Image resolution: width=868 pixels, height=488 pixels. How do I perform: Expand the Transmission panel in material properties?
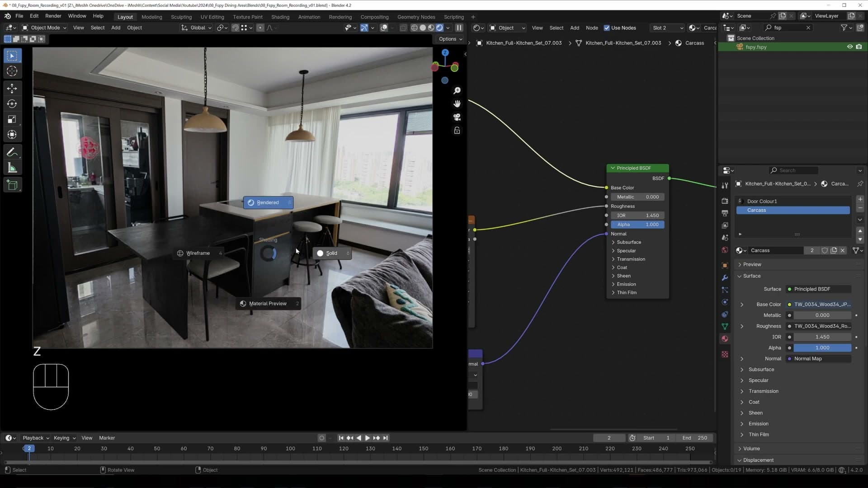click(x=763, y=391)
